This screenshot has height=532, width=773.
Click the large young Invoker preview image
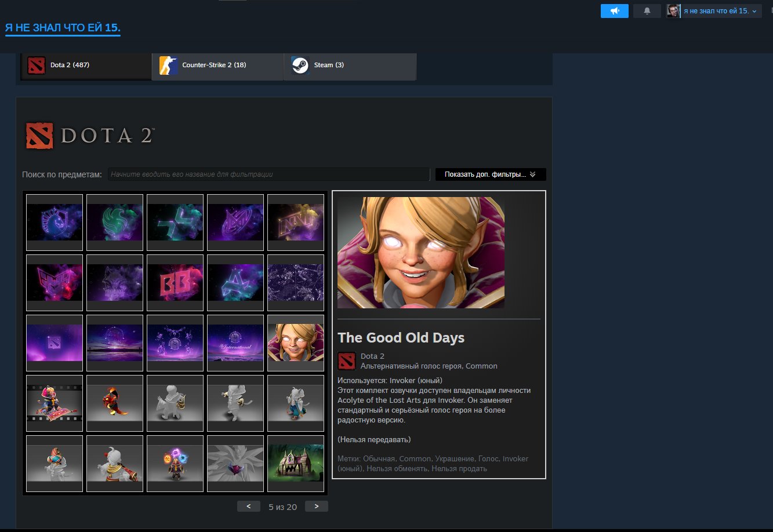(421, 253)
